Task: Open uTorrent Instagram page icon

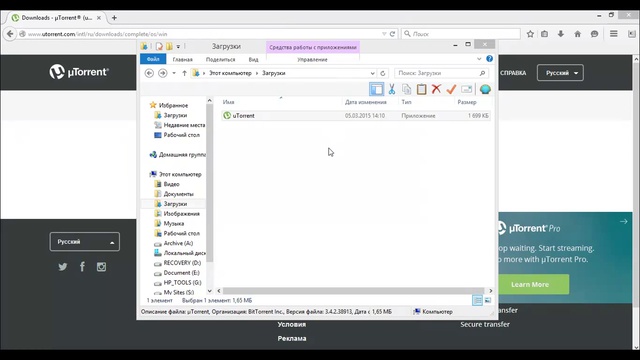Action: click(x=101, y=267)
